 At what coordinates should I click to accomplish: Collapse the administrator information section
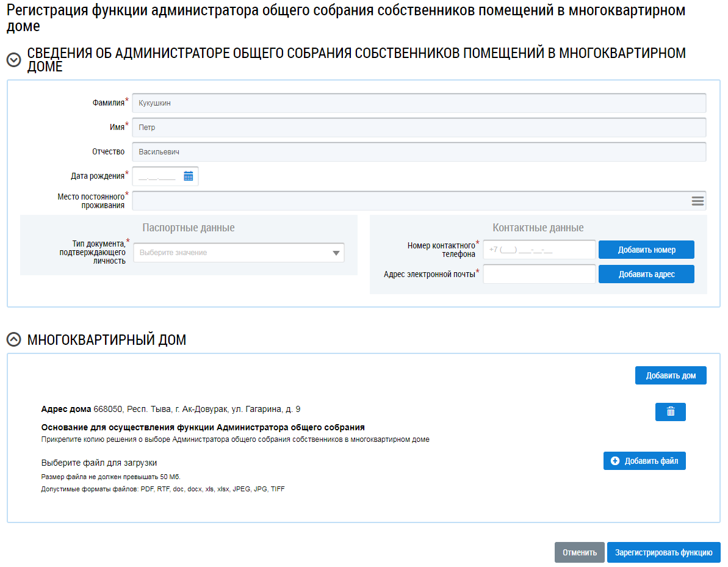[13, 60]
